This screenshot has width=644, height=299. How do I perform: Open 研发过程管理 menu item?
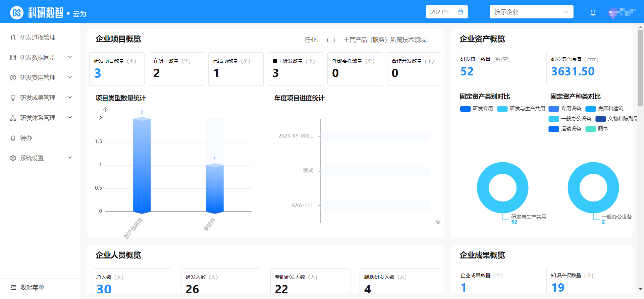point(40,37)
